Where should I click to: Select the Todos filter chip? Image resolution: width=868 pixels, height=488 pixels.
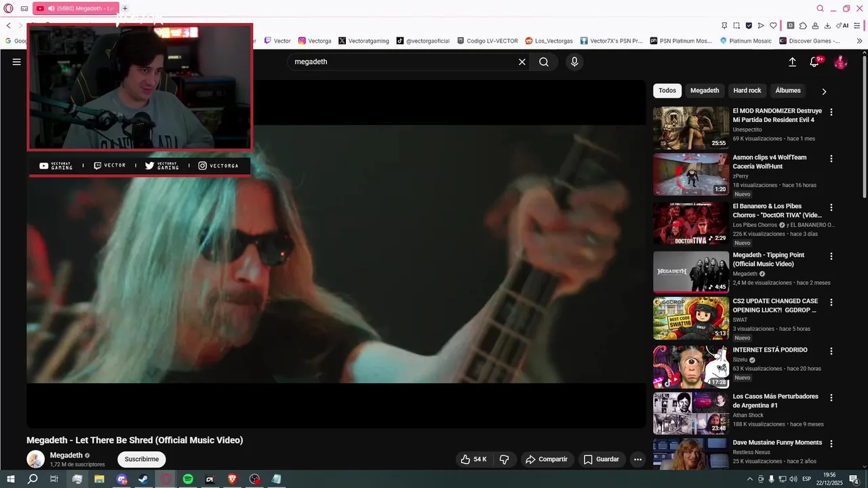tap(667, 90)
